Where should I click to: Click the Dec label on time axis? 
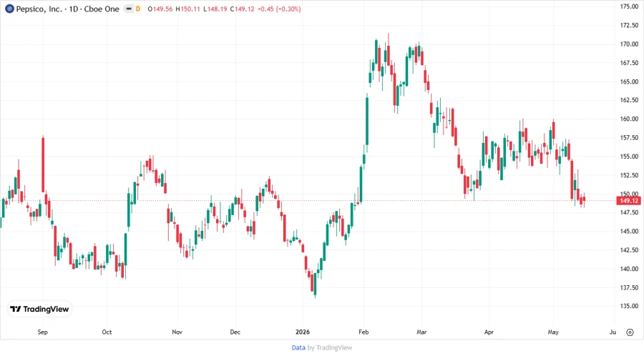pos(235,332)
